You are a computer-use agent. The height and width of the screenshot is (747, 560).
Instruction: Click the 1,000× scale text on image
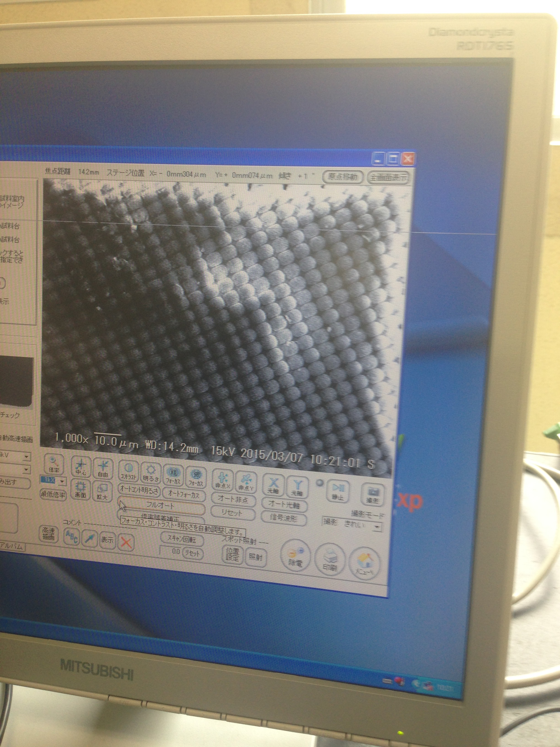(71, 438)
